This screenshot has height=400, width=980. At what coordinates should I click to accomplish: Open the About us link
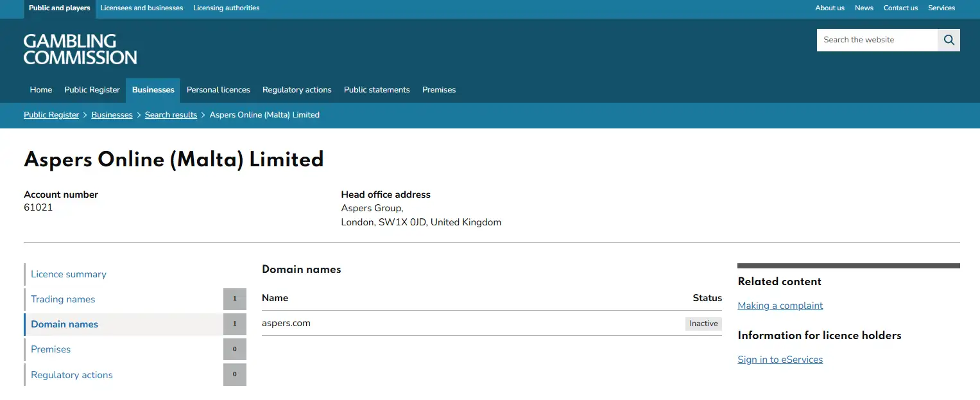point(830,8)
